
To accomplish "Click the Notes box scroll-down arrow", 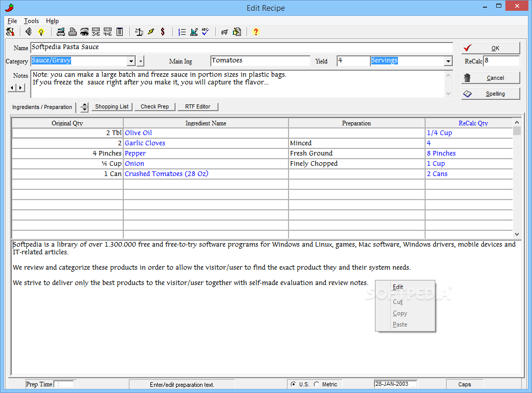I will coord(448,93).
